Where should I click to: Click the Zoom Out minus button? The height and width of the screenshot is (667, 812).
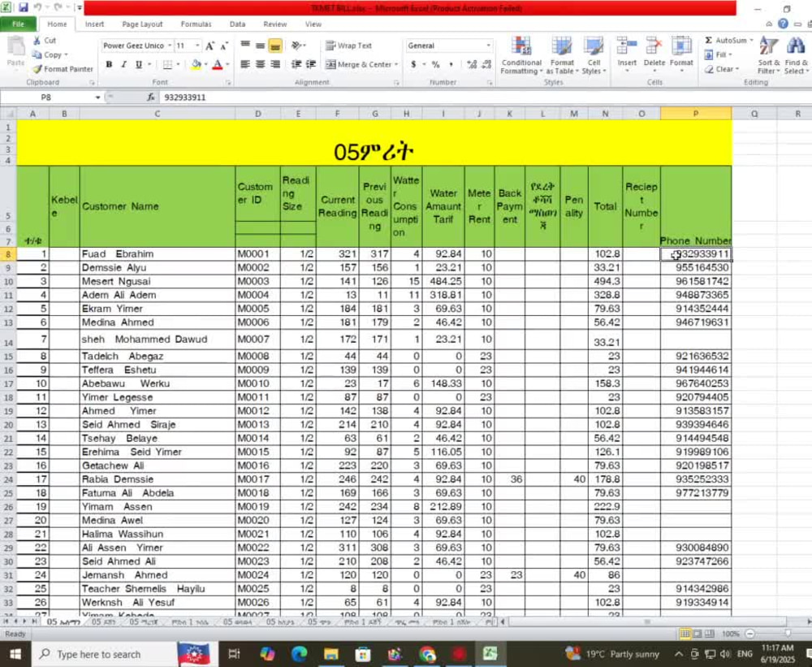click(x=749, y=634)
